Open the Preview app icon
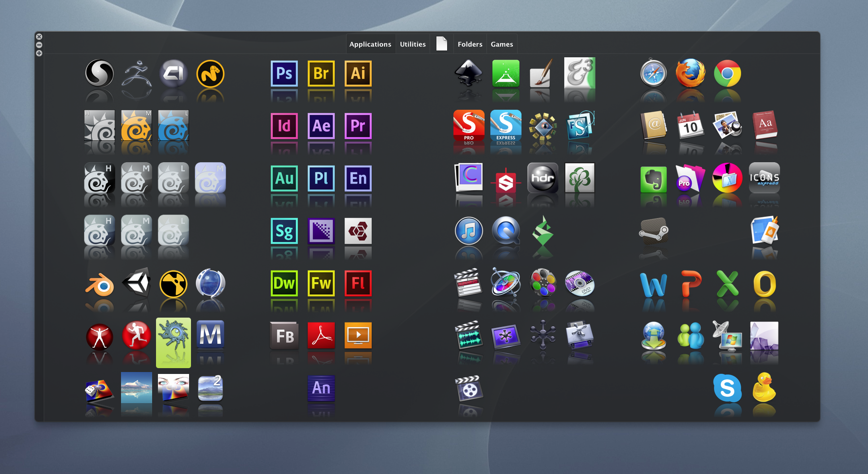The height and width of the screenshot is (474, 868). tap(728, 126)
